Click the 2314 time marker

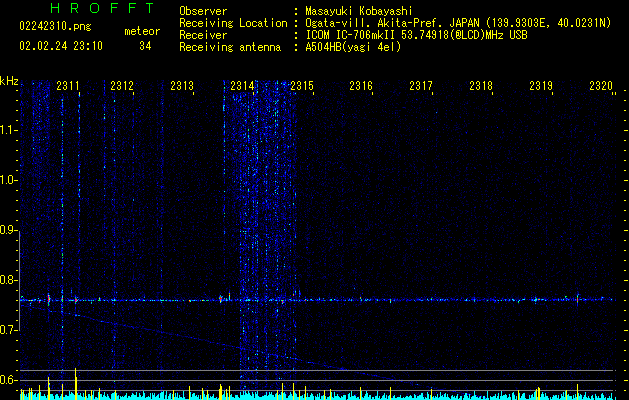click(x=242, y=86)
